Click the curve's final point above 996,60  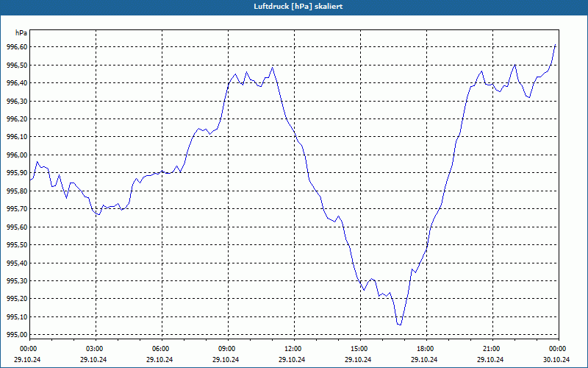tap(555, 45)
